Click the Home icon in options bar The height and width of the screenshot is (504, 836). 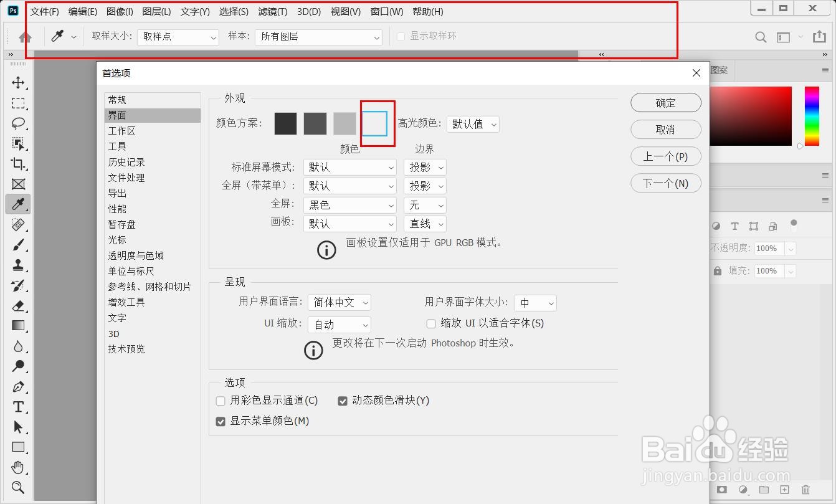pos(25,37)
